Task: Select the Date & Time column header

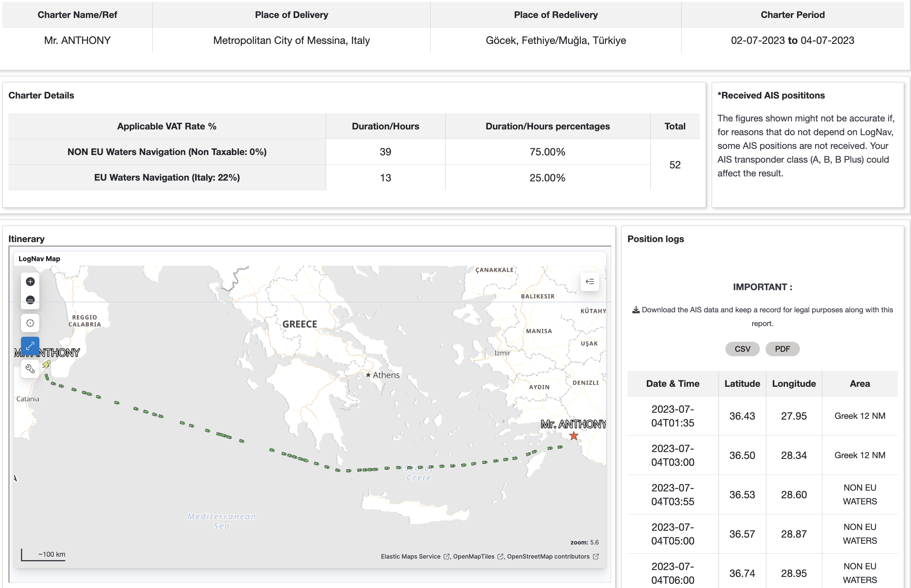Action: pyautogui.click(x=673, y=384)
